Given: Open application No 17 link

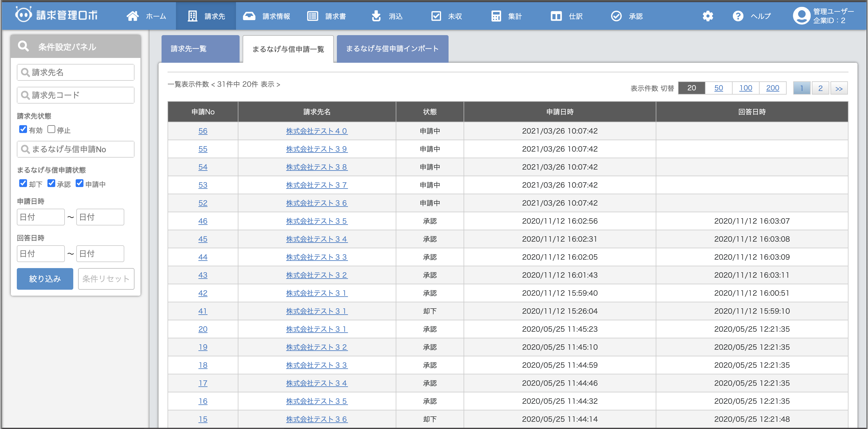Looking at the screenshot, I should 203,383.
